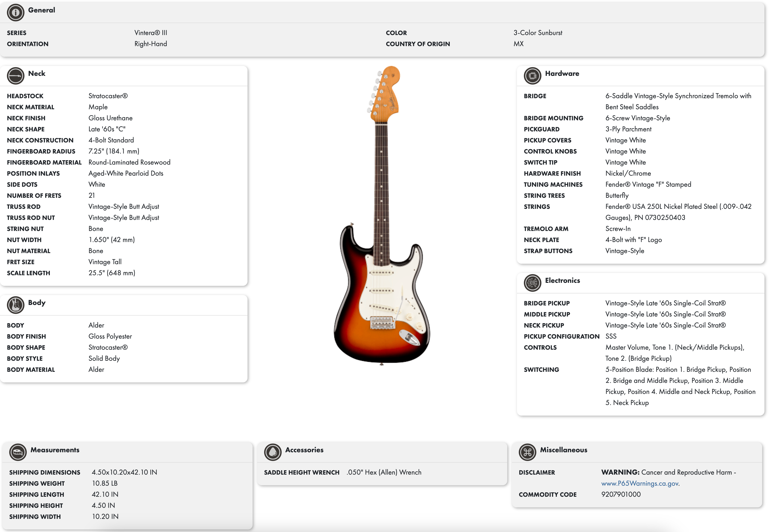The height and width of the screenshot is (532, 770).
Task: Select the 'Solid Body' body style value
Action: 104,358
